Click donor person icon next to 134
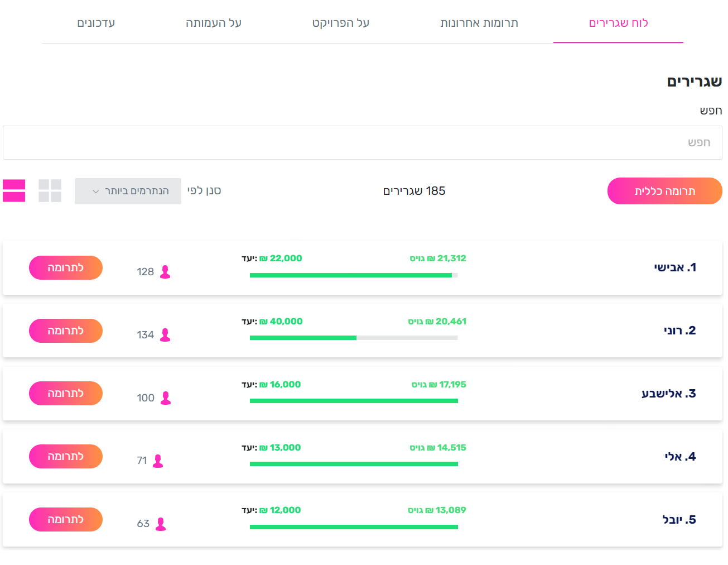This screenshot has height=565, width=728. pyautogui.click(x=165, y=335)
